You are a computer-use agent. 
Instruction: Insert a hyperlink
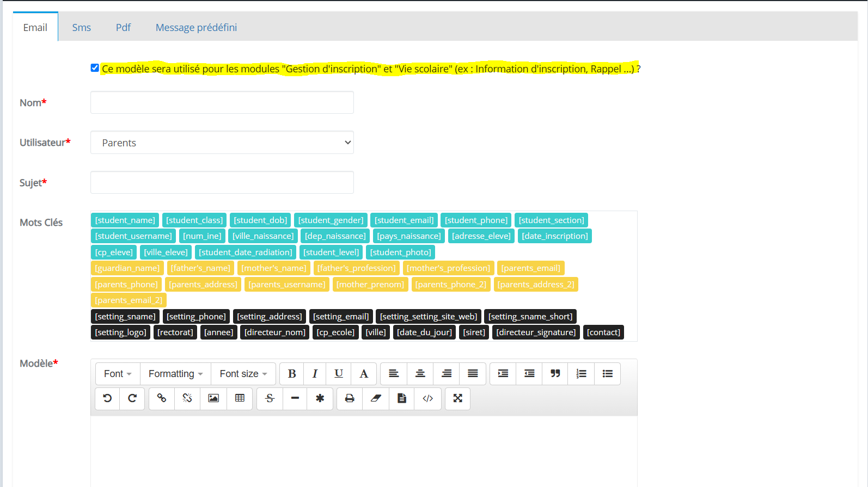coord(162,398)
